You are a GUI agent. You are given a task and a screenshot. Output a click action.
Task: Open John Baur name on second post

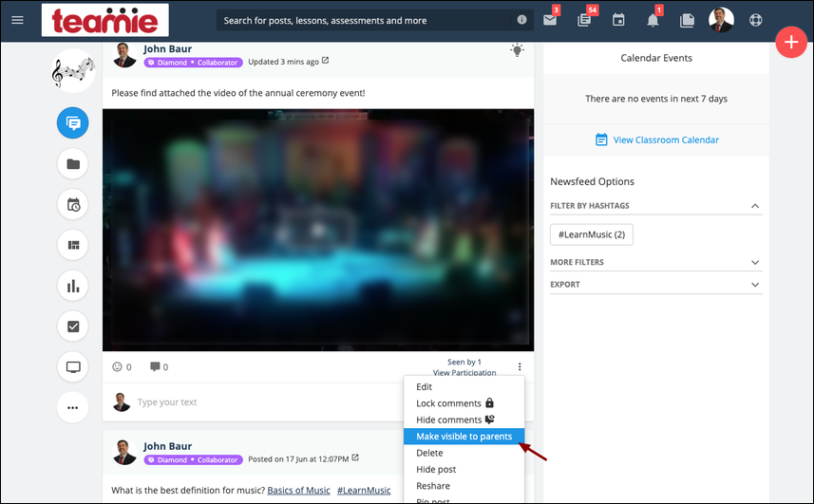click(168, 446)
